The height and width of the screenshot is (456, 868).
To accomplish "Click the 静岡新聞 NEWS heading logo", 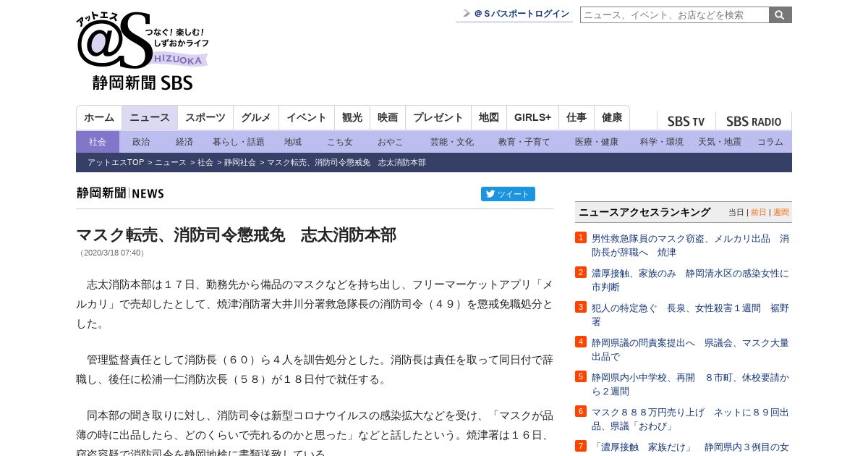I will tap(120, 193).
